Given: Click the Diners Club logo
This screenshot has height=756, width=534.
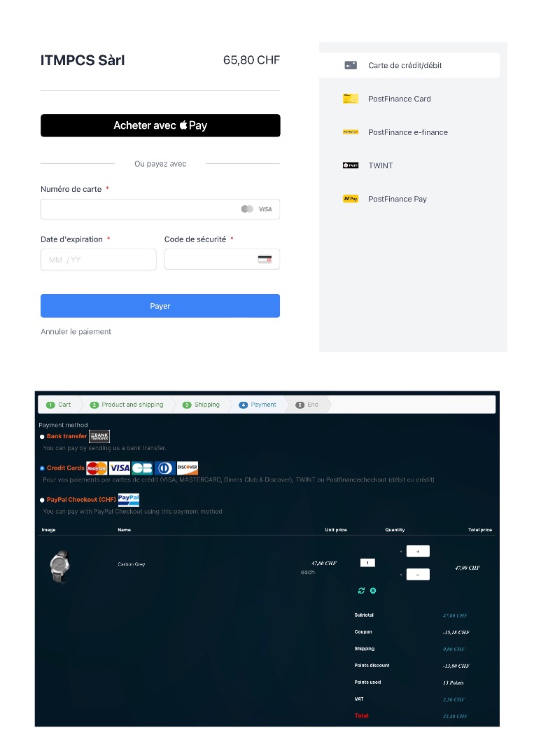Looking at the screenshot, I should [165, 468].
